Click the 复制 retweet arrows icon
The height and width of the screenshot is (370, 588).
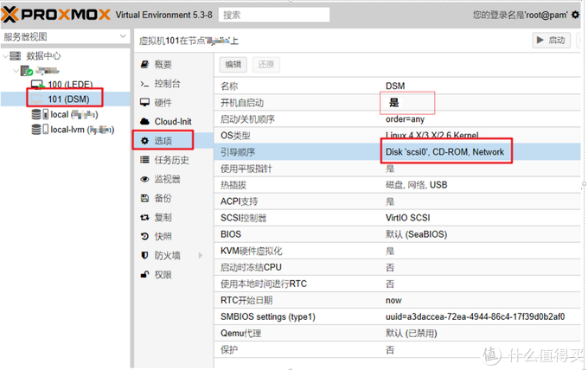(x=144, y=218)
